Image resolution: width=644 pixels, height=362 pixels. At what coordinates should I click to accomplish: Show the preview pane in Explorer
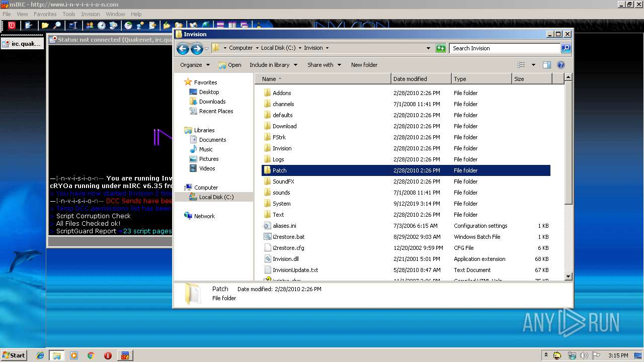tap(547, 65)
